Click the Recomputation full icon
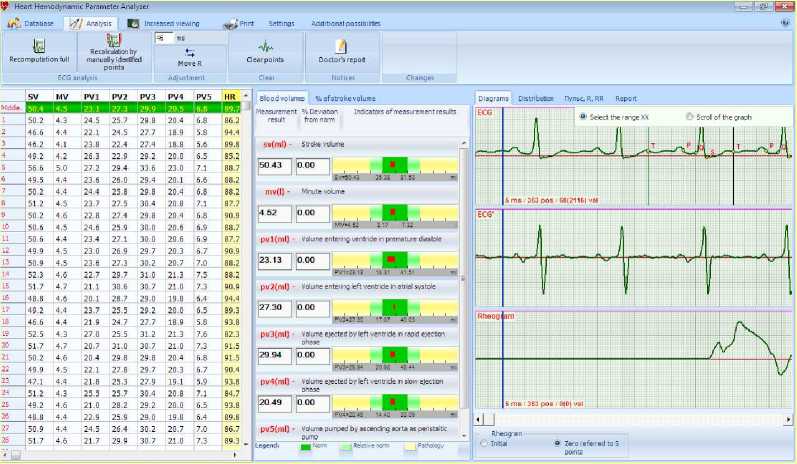Image resolution: width=797 pixels, height=464 pixels. [38, 45]
